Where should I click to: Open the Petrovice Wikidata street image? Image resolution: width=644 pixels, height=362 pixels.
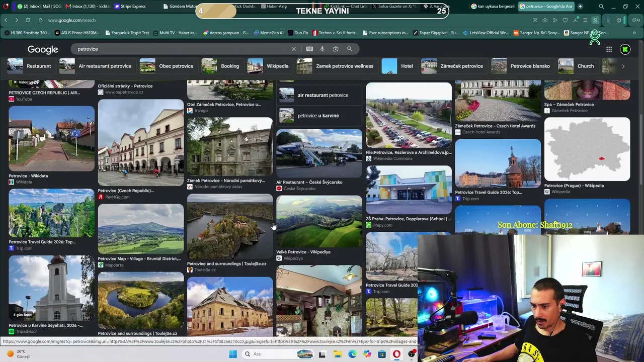[51, 139]
